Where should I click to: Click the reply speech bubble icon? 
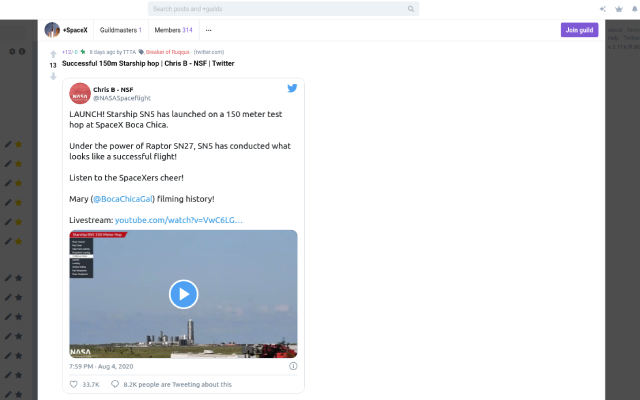[115, 384]
